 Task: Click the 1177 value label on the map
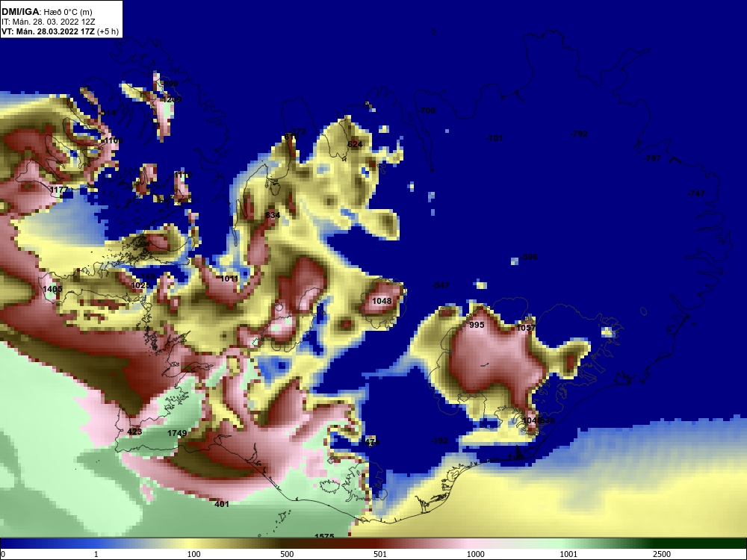(x=59, y=190)
